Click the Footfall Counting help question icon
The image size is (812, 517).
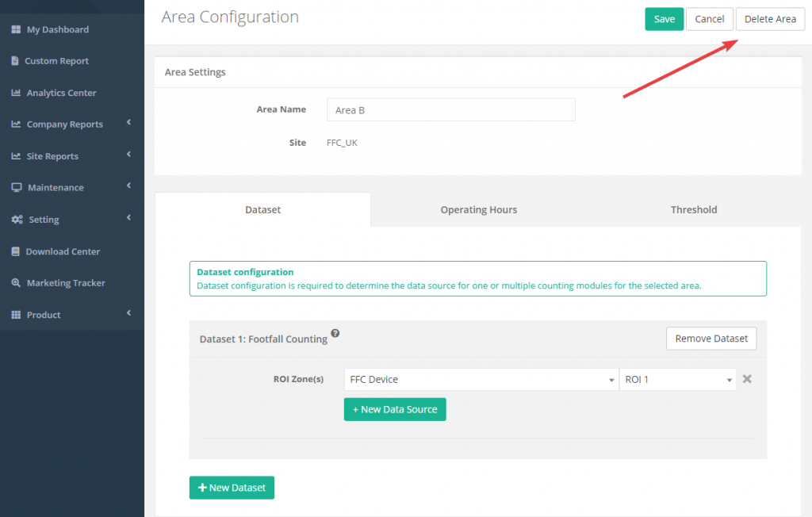coord(335,334)
